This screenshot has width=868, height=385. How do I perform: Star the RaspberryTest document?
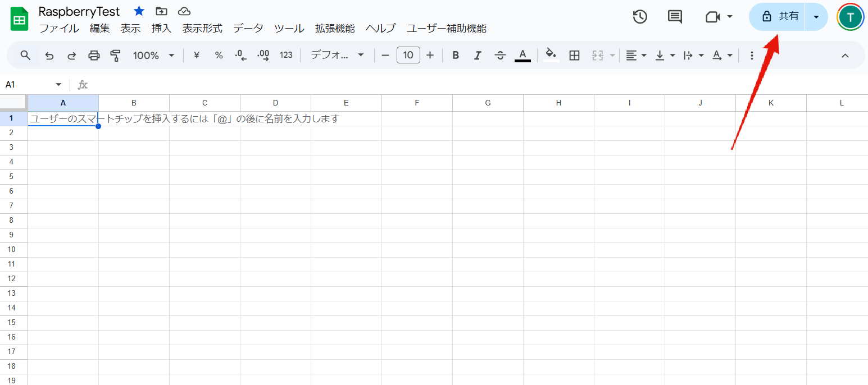[139, 11]
